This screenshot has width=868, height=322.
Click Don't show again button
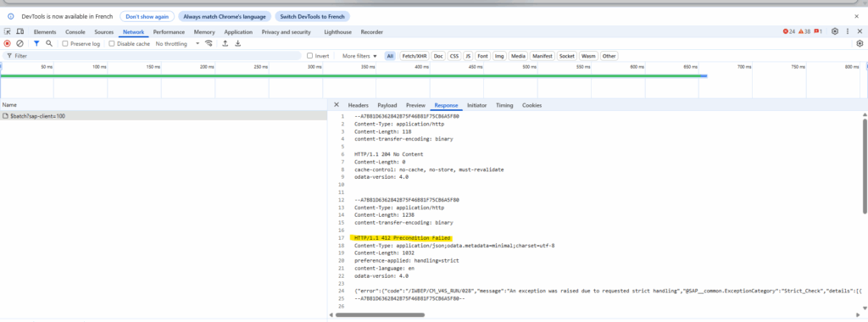click(x=147, y=17)
